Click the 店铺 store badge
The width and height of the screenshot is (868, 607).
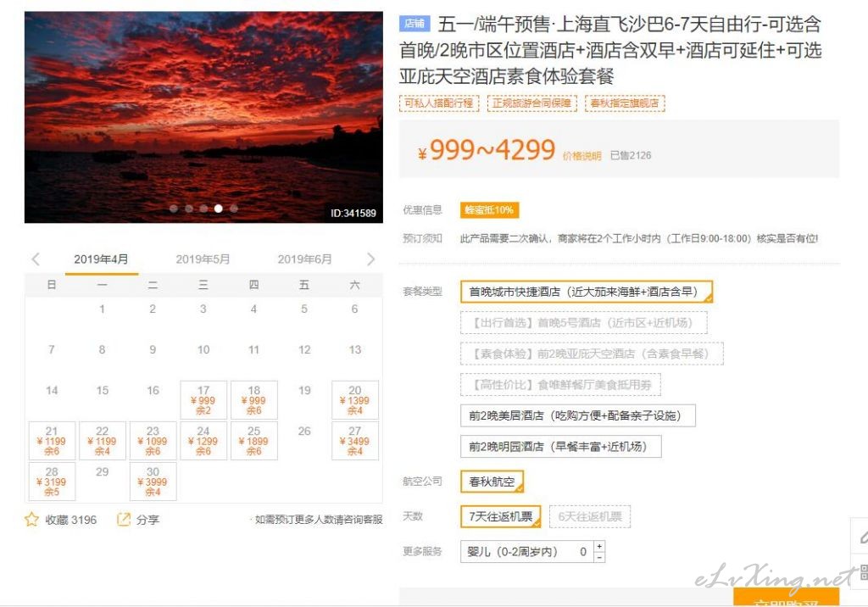(x=414, y=23)
